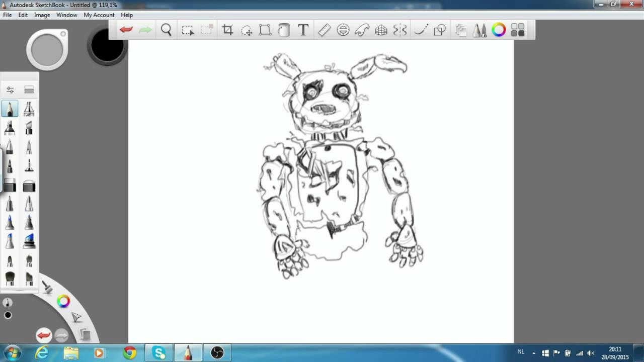This screenshot has height=362, width=644.
Task: Click the Redo green arrow button
Action: point(144,30)
